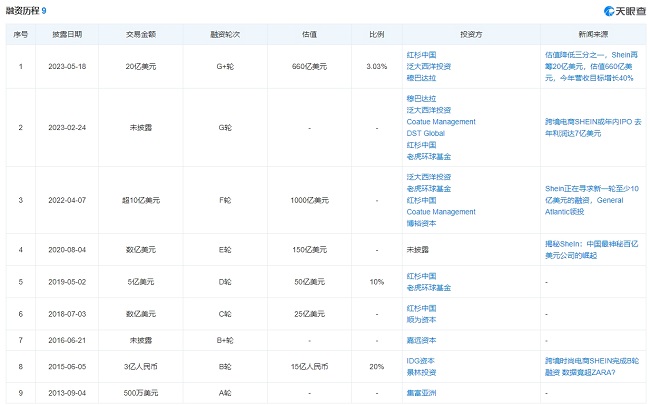Click 穆巴达拉 investor in the 2023-02-24 row
Image resolution: width=650 pixels, height=405 pixels.
click(x=421, y=99)
